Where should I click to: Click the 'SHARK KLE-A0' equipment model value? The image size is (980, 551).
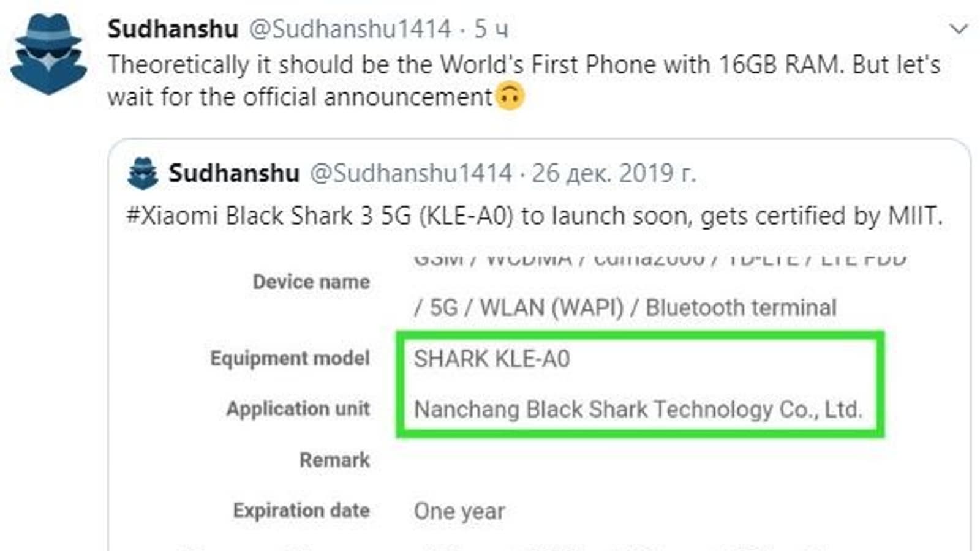(x=492, y=359)
